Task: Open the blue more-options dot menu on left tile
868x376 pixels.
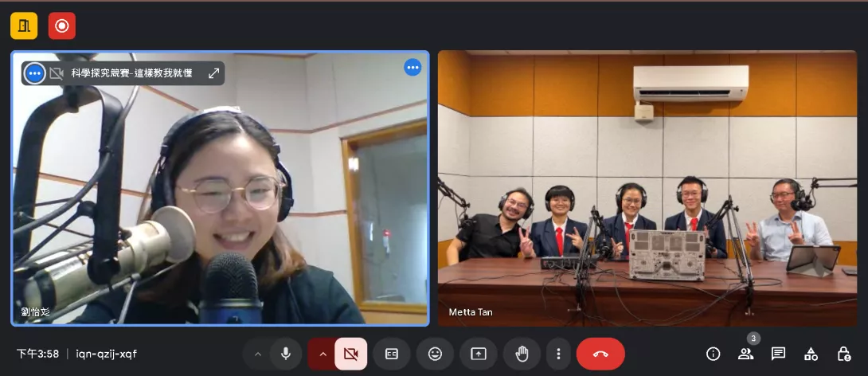Action: pos(413,68)
